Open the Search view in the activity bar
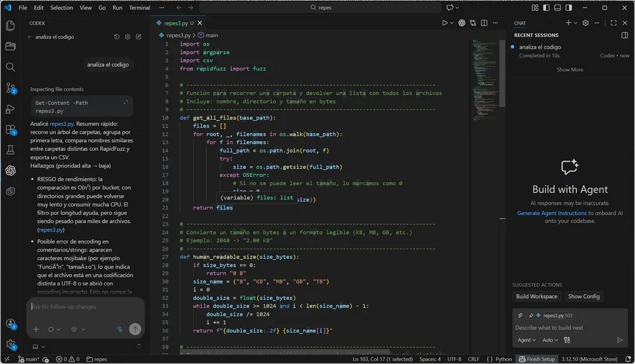This screenshot has width=635, height=364. (x=11, y=67)
